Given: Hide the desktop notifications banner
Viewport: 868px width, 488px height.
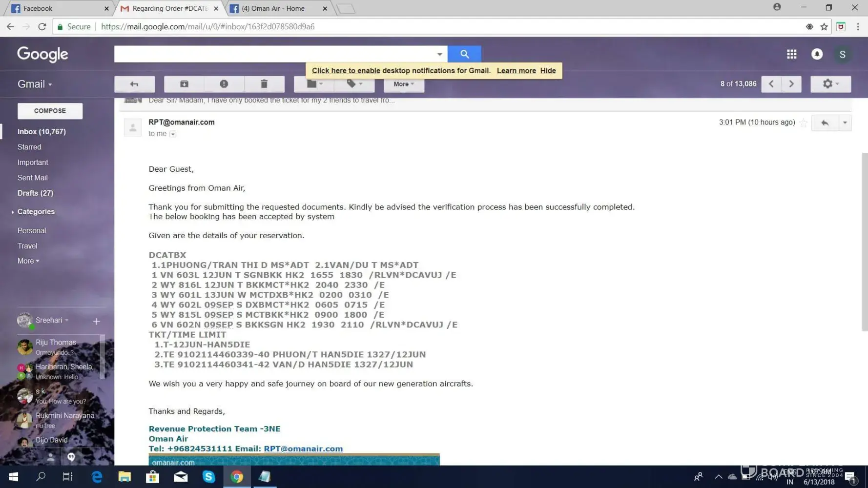Looking at the screenshot, I should (548, 71).
